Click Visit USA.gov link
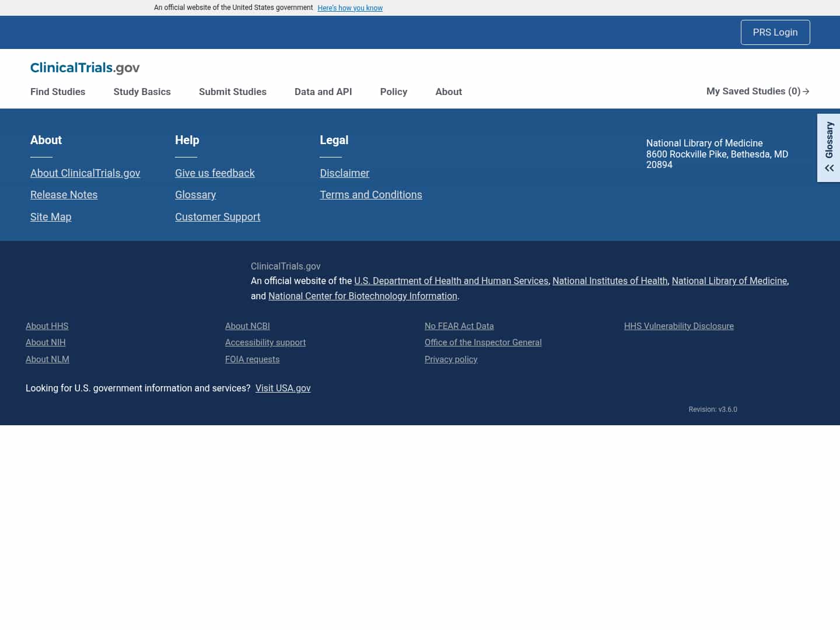 pos(283,388)
